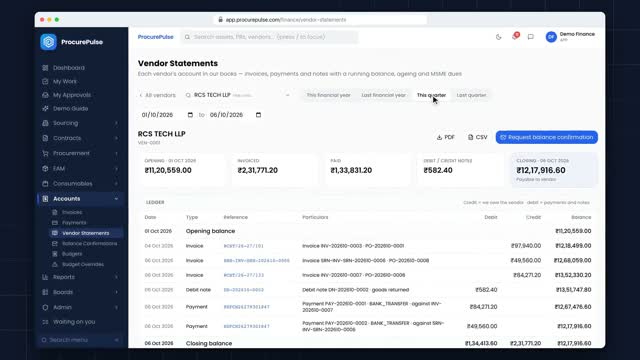Click the EAM cube icon

coord(45,168)
